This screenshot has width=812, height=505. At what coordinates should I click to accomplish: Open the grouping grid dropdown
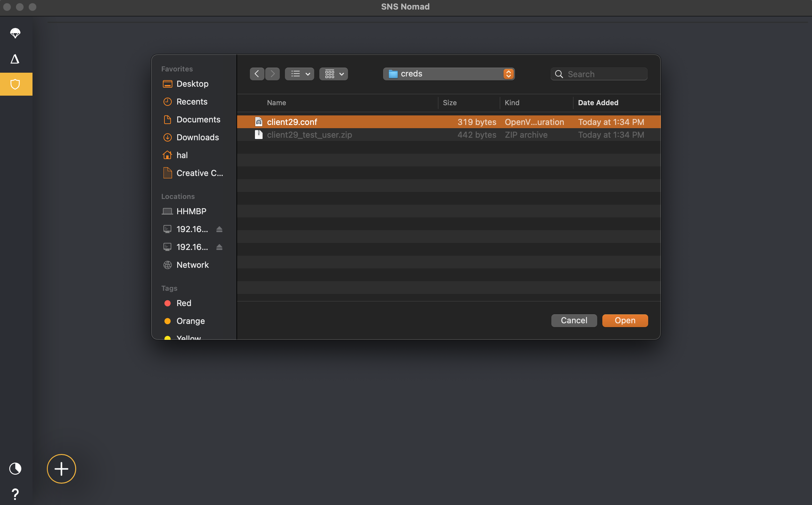pos(334,74)
